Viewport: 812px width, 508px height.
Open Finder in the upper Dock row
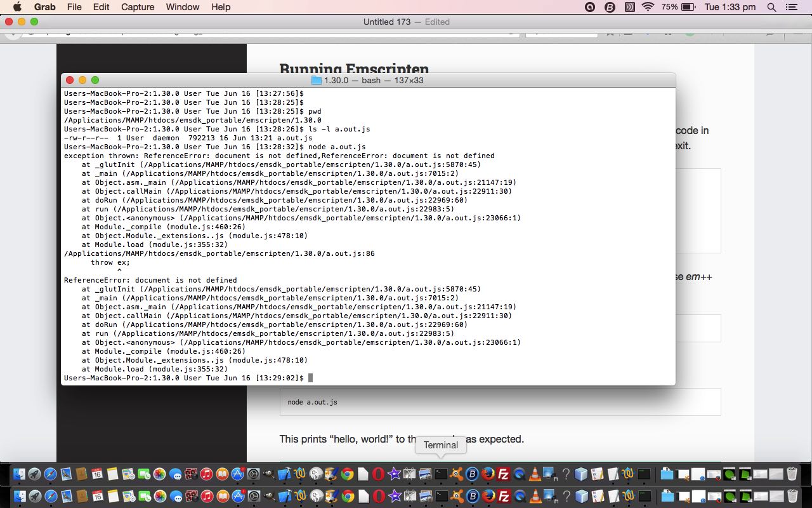click(19, 474)
